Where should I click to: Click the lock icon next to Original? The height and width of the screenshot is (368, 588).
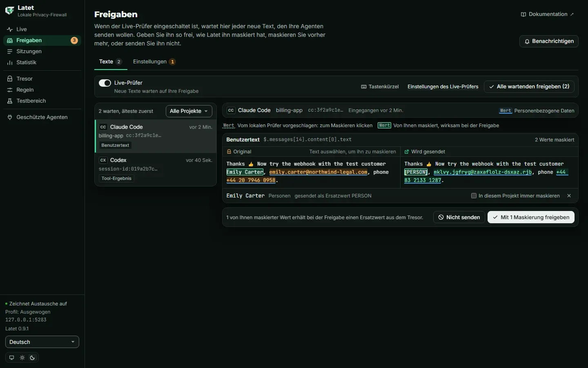pyautogui.click(x=229, y=152)
